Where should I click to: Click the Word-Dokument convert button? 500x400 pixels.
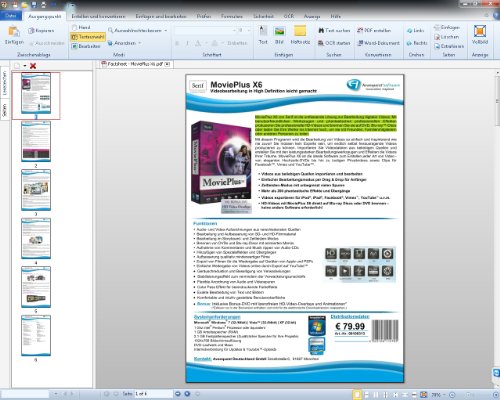378,43
